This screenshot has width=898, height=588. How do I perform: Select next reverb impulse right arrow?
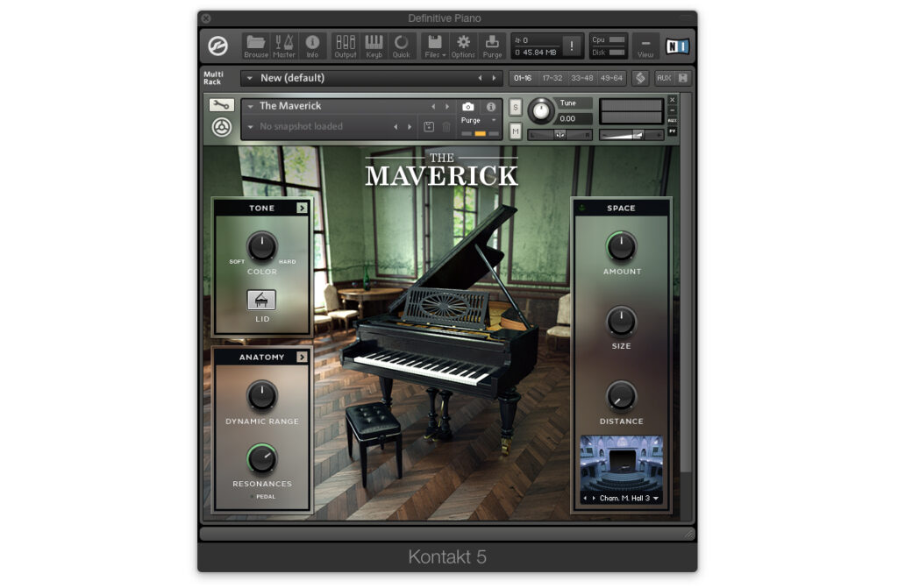pos(594,498)
